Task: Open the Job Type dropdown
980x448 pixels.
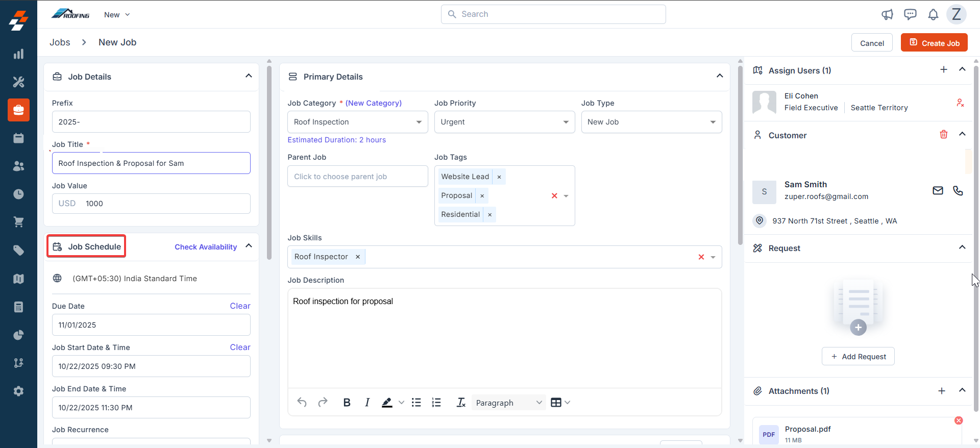Action: click(651, 122)
